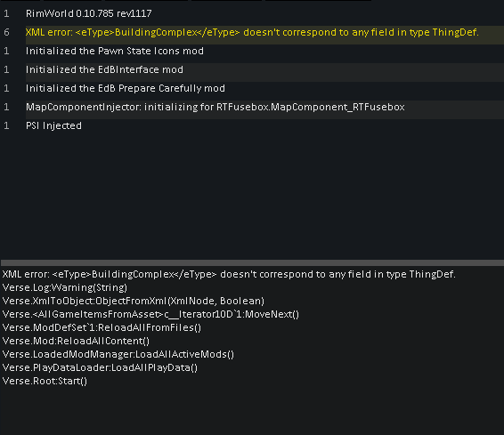Click the count number beside RimWorld version line
The width and height of the screenshot is (504, 435).
point(6,13)
